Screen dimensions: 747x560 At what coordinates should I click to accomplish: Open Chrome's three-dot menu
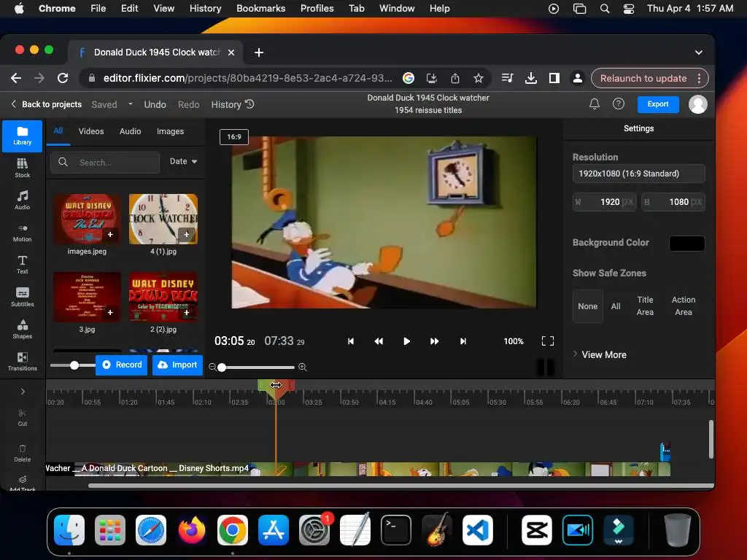pos(699,78)
